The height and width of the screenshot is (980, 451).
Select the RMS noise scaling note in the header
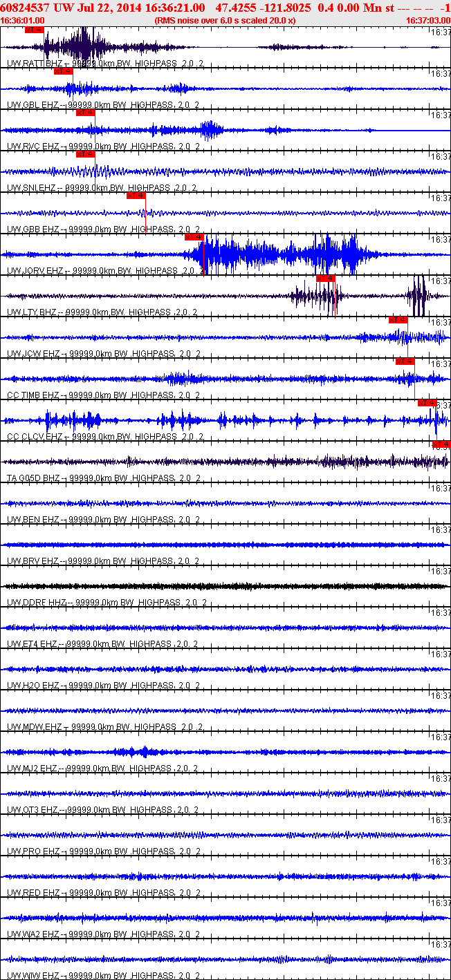(225, 21)
